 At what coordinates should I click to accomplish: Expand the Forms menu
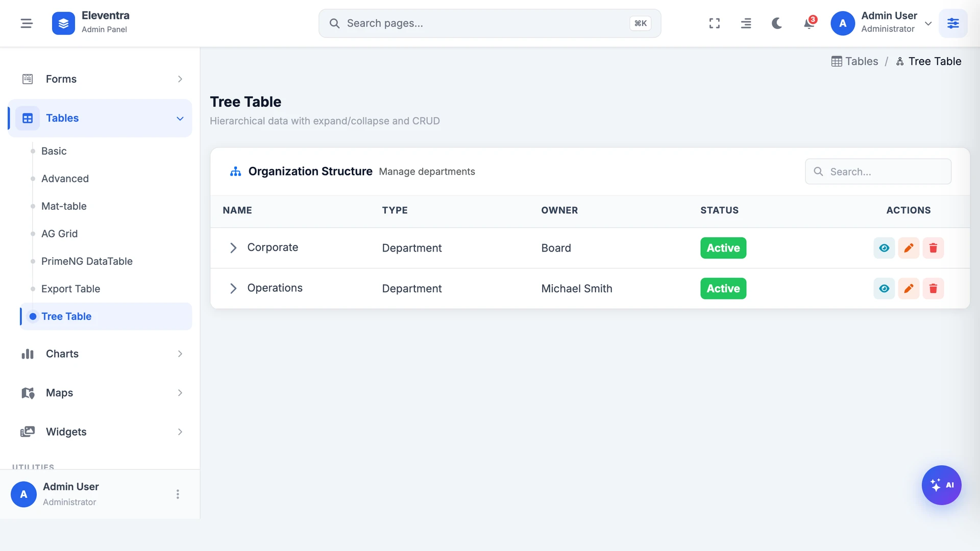click(100, 79)
